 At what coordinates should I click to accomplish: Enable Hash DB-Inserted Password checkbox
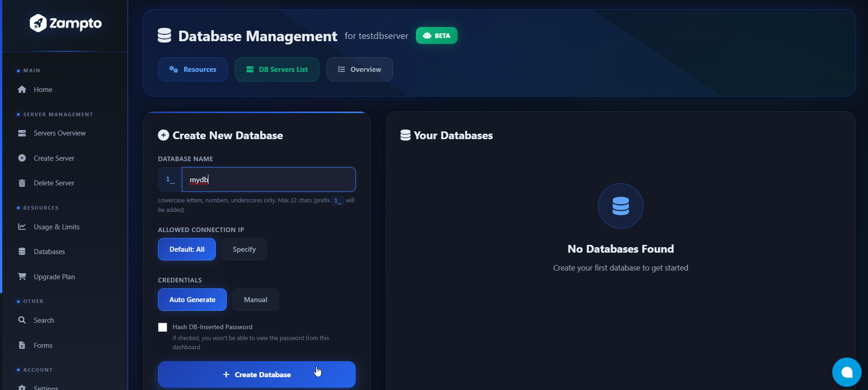pyautogui.click(x=163, y=327)
